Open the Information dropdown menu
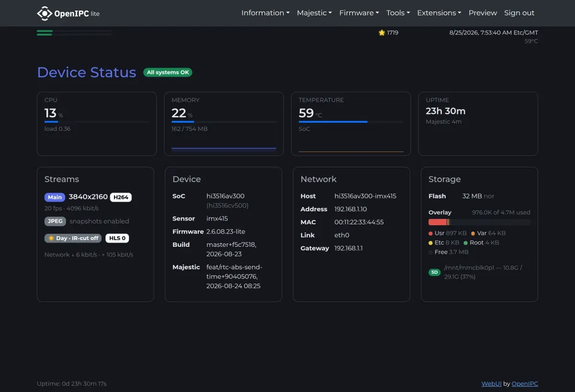Viewport: 575px width, 392px height. [x=265, y=13]
